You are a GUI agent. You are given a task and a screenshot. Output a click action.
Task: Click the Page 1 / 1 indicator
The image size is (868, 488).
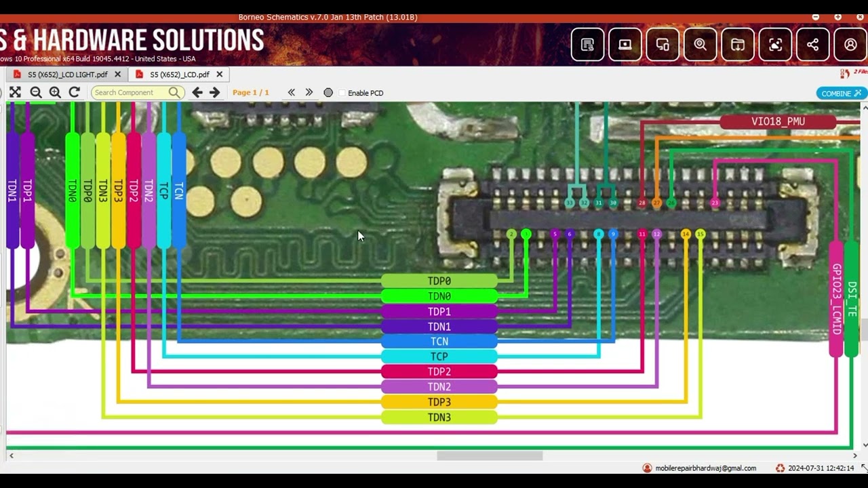click(x=251, y=92)
